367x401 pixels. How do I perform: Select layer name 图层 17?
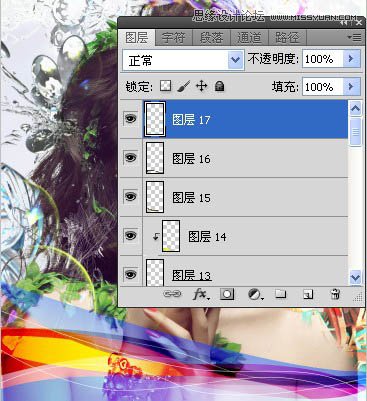(x=191, y=120)
